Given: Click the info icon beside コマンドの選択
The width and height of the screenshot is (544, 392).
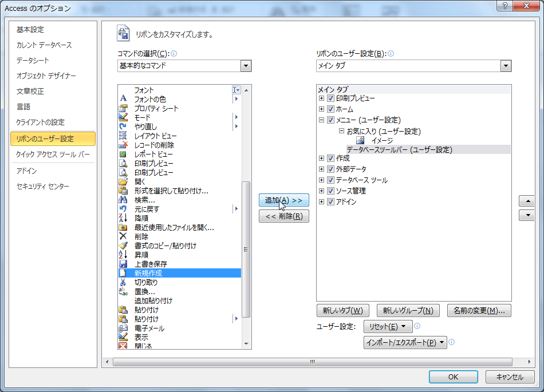Looking at the screenshot, I should click(174, 53).
